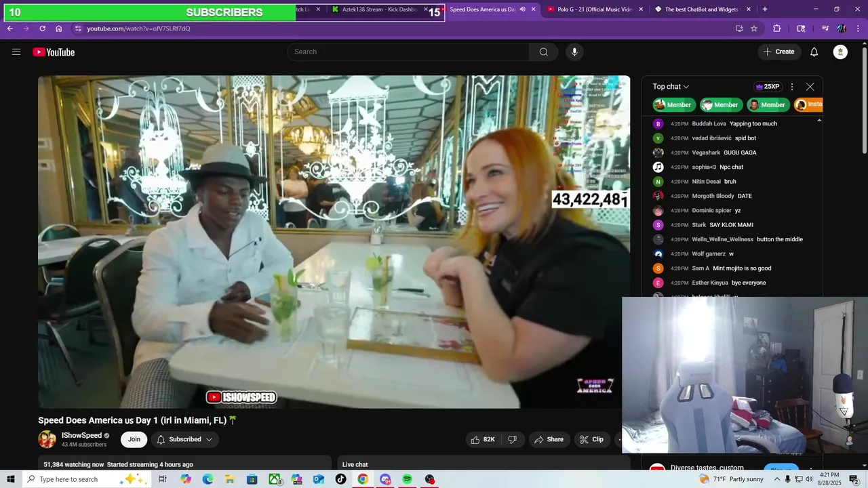This screenshot has width=868, height=488.
Task: Expand the Subscribed notification dropdown
Action: tap(185, 439)
